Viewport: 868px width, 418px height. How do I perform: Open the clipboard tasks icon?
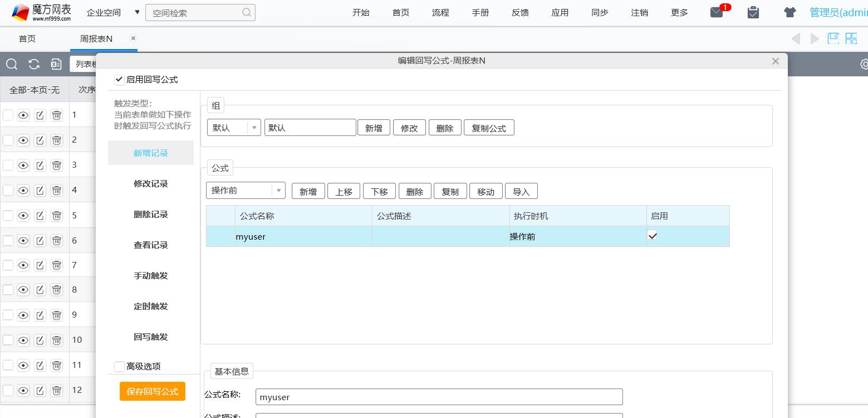pyautogui.click(x=753, y=12)
